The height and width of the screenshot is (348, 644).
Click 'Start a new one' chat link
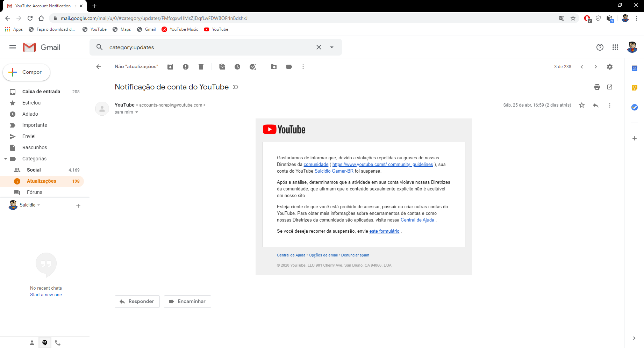(x=46, y=295)
